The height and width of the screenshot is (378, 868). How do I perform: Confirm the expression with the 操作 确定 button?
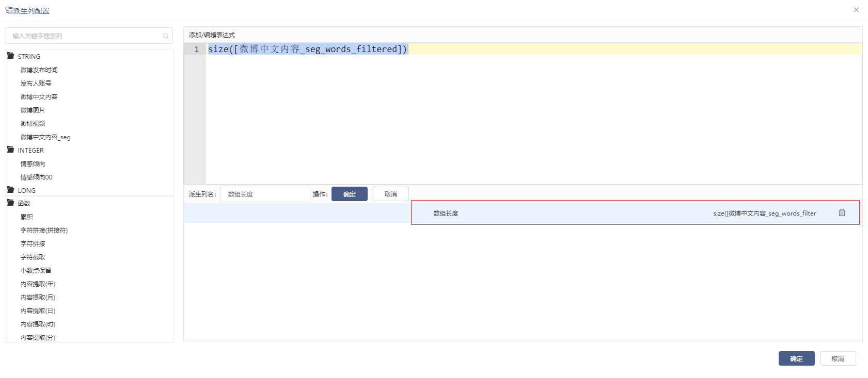pyautogui.click(x=350, y=194)
